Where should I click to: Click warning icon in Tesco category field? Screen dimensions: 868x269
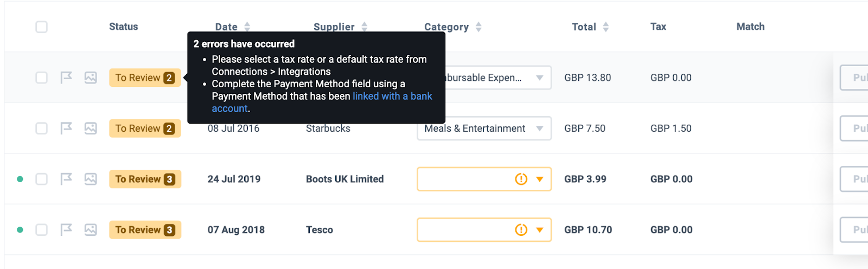[x=521, y=230]
